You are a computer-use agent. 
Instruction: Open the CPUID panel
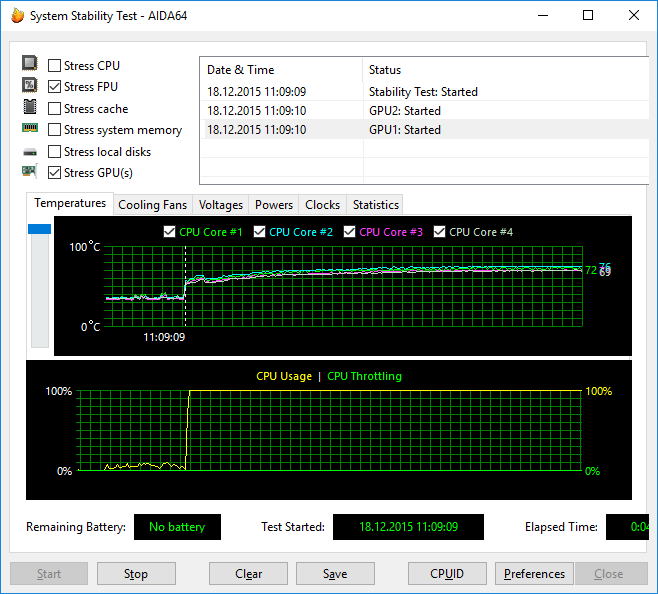[447, 573]
